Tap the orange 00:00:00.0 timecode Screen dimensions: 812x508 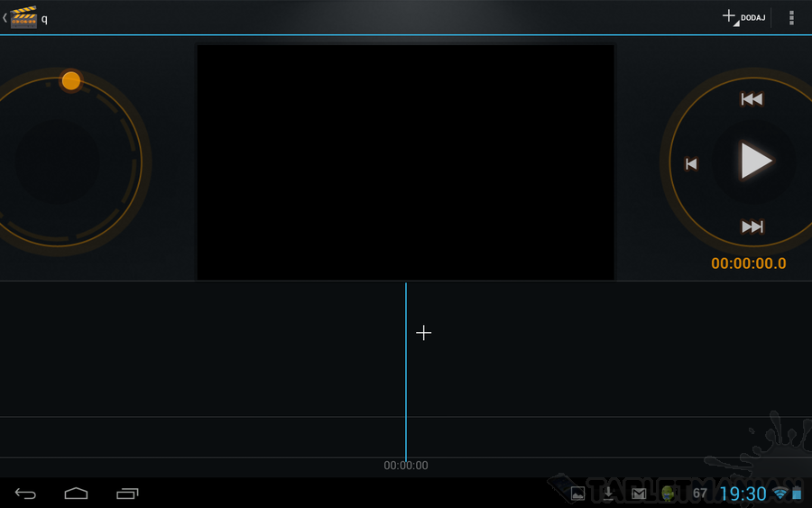coord(748,263)
